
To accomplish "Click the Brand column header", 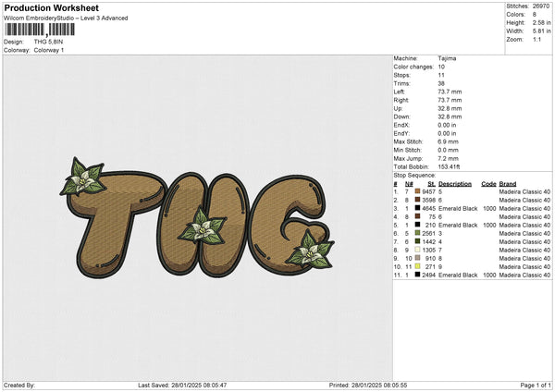I will coord(508,184).
